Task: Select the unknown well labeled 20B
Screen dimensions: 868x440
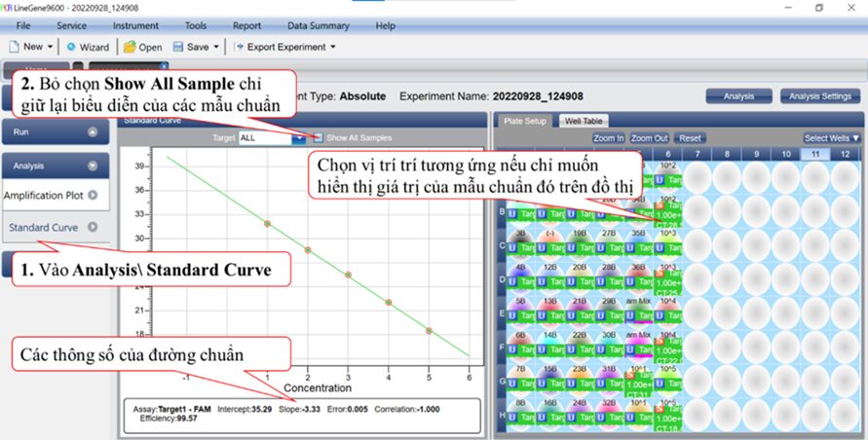Action: click(x=580, y=279)
